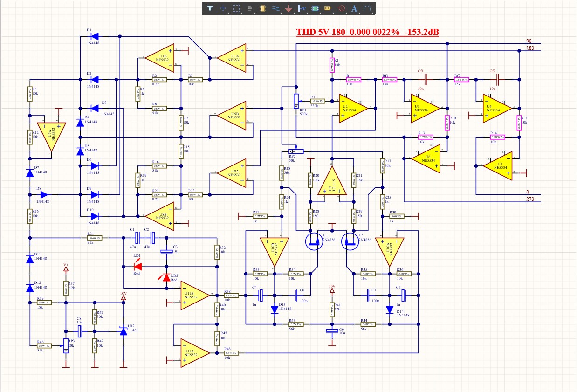Select op-amp symbol U8B NE5532
This screenshot has width=577, height=392.
coord(160,216)
